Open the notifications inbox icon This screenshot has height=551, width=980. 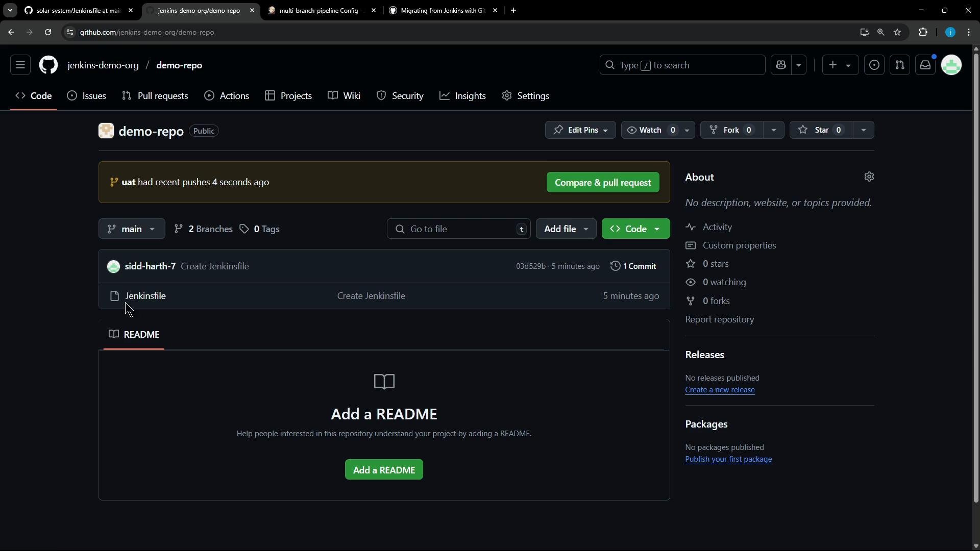pyautogui.click(x=925, y=65)
